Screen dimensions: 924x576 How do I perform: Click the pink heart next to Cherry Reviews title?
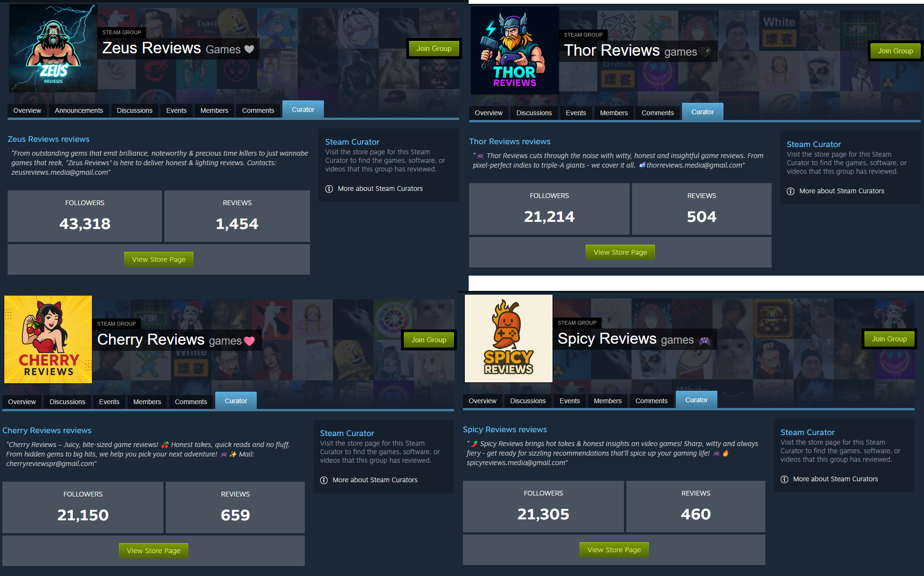pyautogui.click(x=250, y=341)
